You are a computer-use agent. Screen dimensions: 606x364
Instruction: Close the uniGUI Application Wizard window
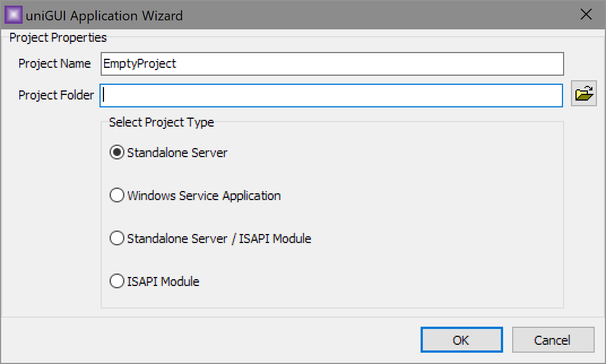[586, 15]
